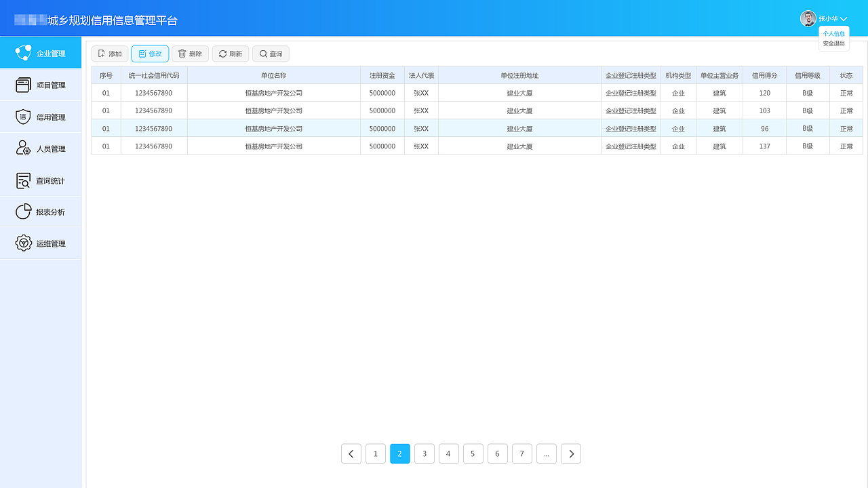The image size is (868, 488).
Task: Click the 企业管理 network icon in sidebar
Action: click(23, 53)
